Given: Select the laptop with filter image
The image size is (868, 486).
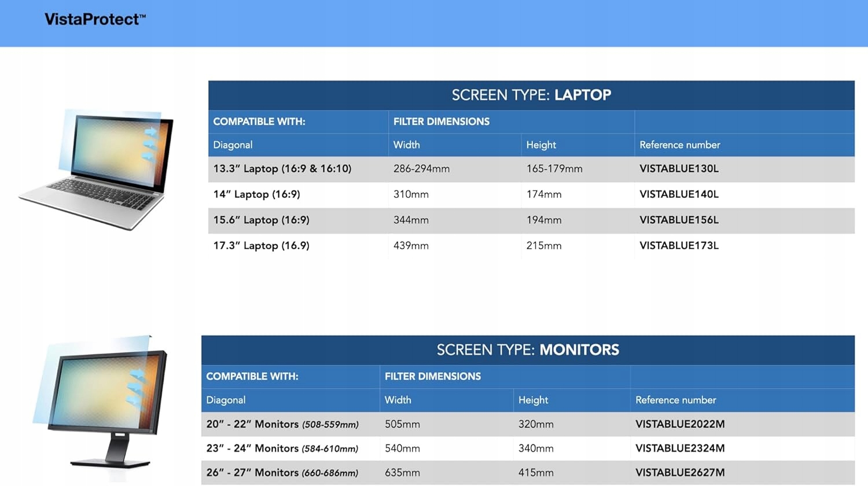Looking at the screenshot, I should pyautogui.click(x=97, y=169).
